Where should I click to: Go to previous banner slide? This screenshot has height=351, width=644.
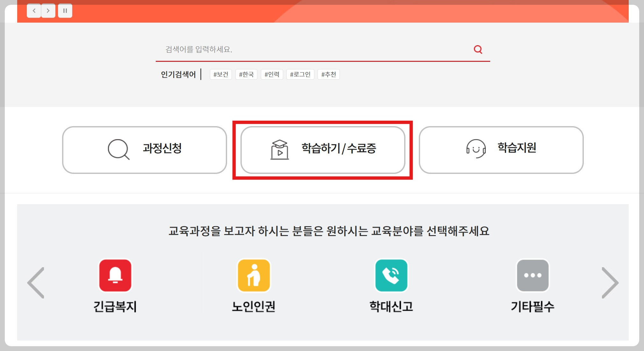[x=34, y=11]
